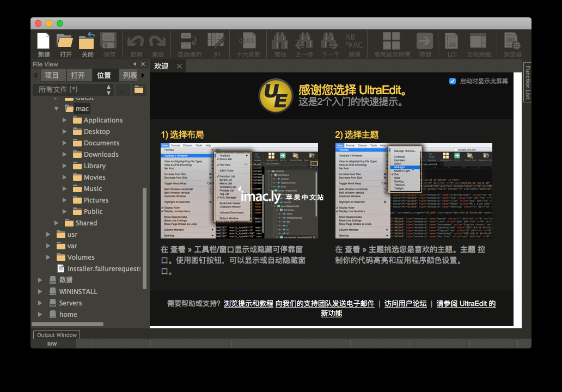562x392 pixels.
Task: Expand the Applications folder
Action: click(64, 120)
